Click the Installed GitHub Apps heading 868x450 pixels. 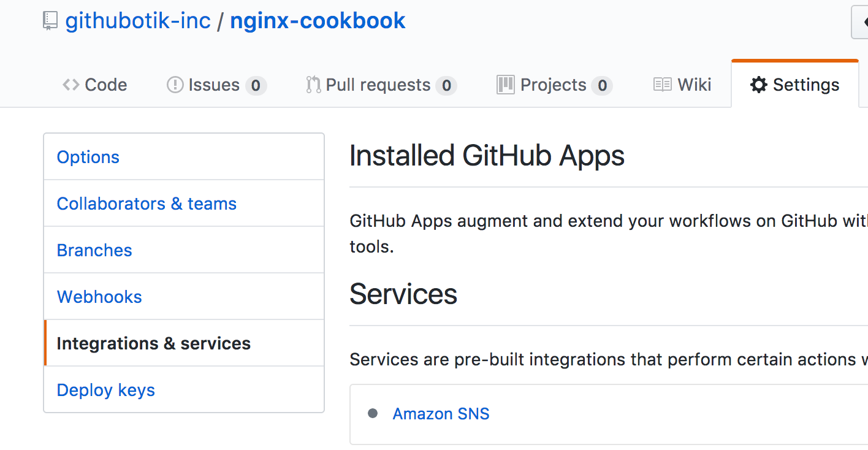(x=487, y=156)
